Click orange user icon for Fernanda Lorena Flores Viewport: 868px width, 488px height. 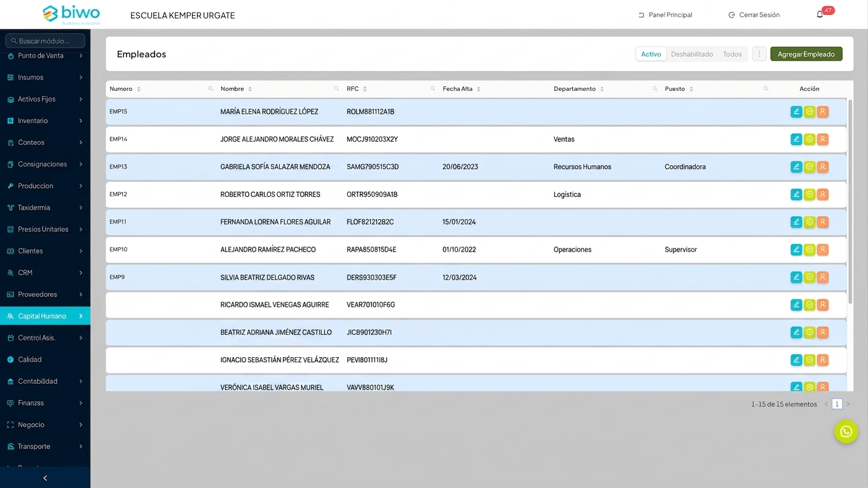(823, 222)
